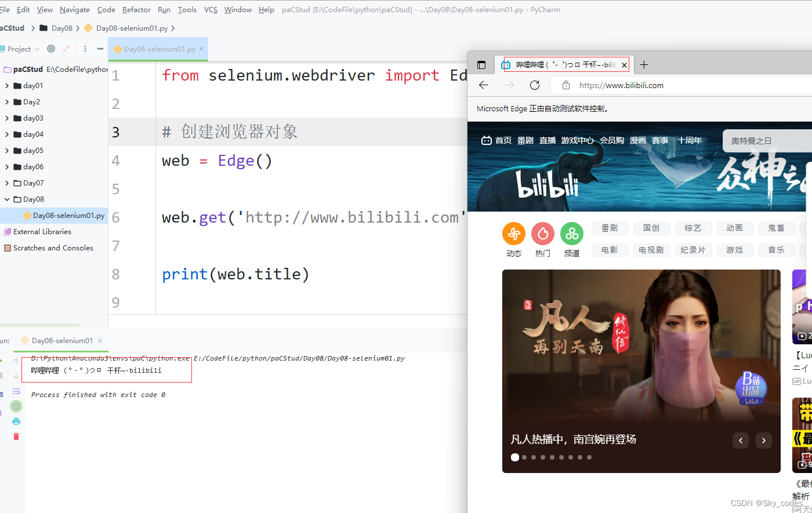Image resolution: width=812 pixels, height=513 pixels.
Task: Go to previous carousel slide
Action: 741,441
